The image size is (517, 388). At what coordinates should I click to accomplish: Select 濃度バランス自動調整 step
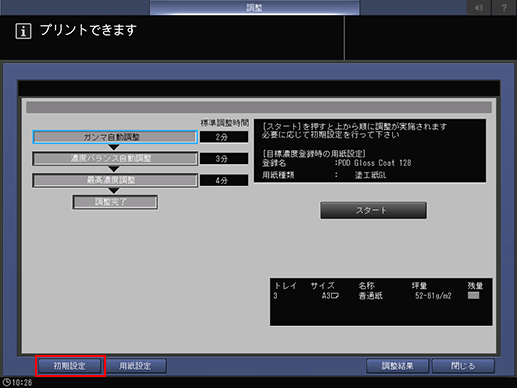click(115, 159)
